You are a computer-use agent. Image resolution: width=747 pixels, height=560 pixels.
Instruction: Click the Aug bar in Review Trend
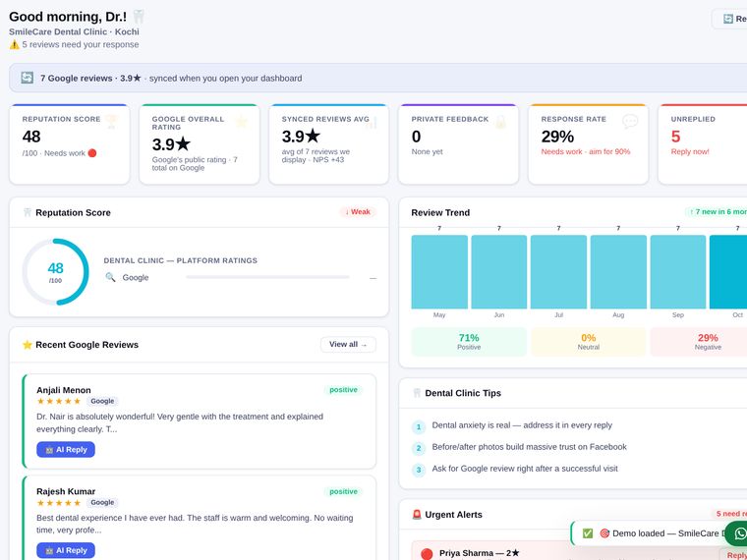pyautogui.click(x=618, y=272)
